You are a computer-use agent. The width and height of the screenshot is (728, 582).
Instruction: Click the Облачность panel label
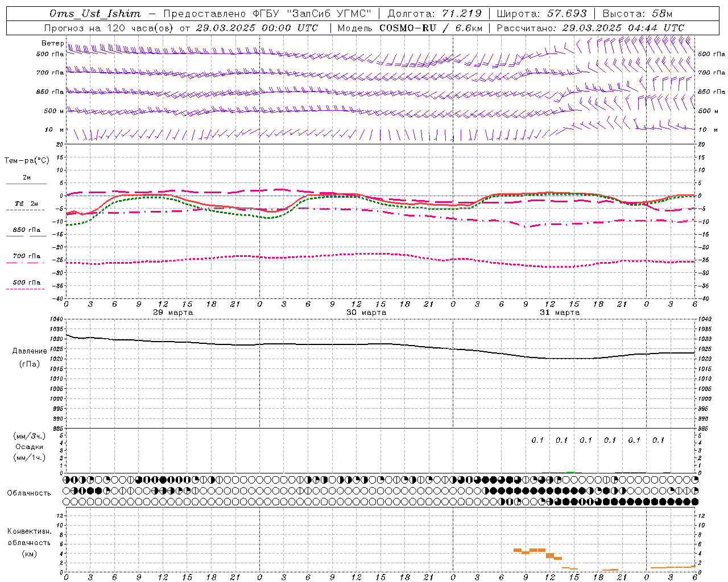[x=29, y=493]
